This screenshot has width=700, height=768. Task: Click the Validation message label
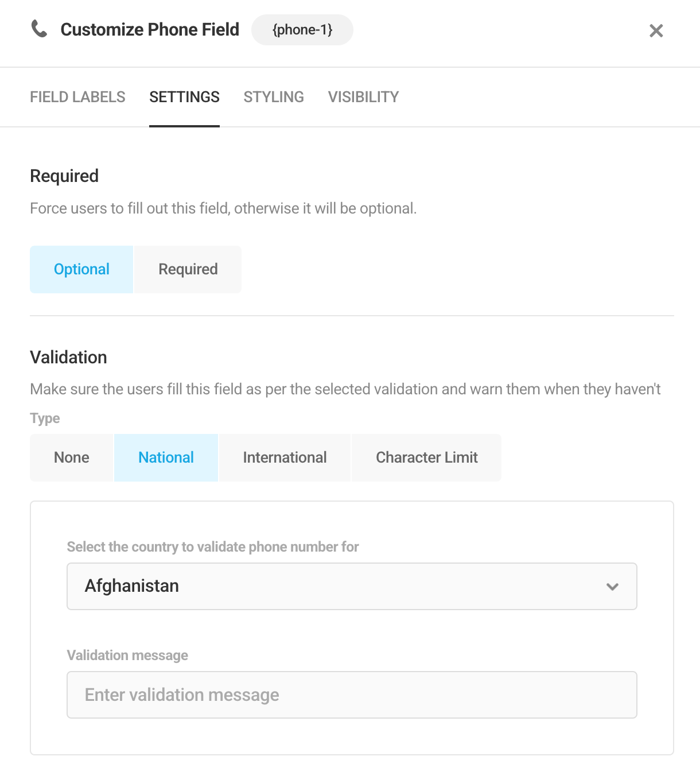(x=127, y=655)
